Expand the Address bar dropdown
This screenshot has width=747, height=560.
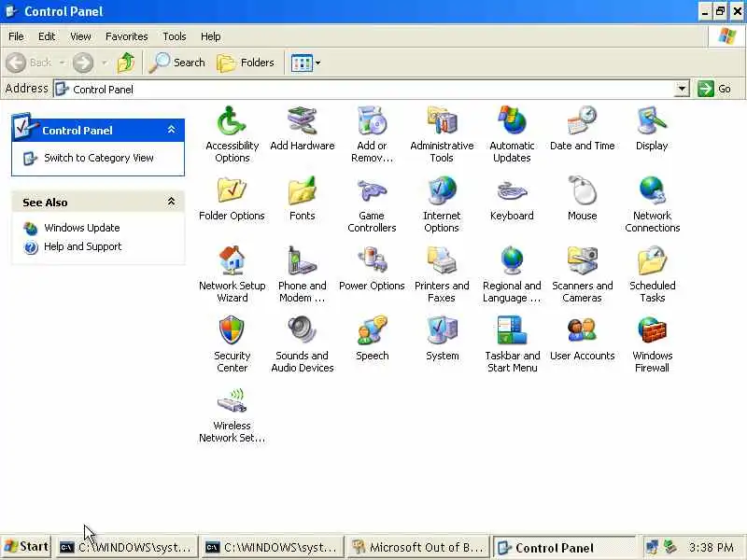[x=682, y=89]
